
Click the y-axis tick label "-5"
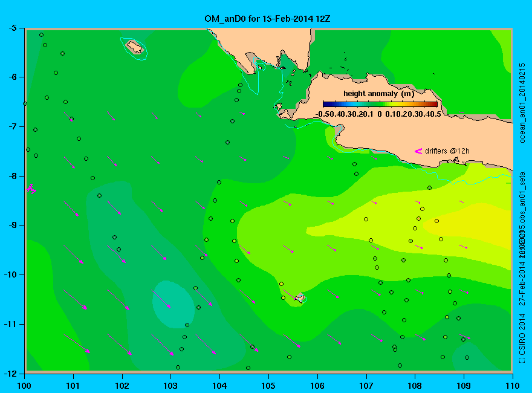point(12,28)
